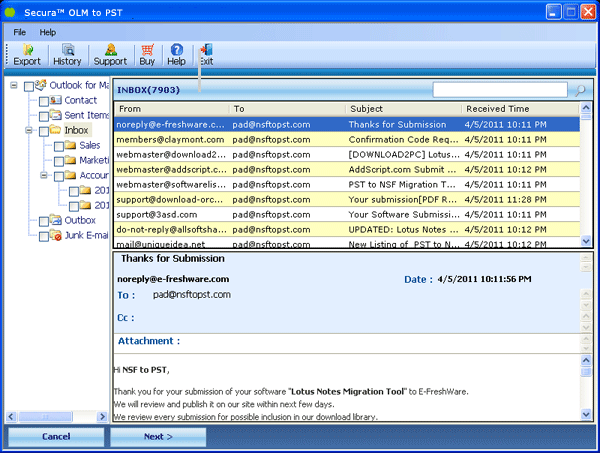Check the Sent Items checkbox
This screenshot has height=453, width=600.
(44, 116)
